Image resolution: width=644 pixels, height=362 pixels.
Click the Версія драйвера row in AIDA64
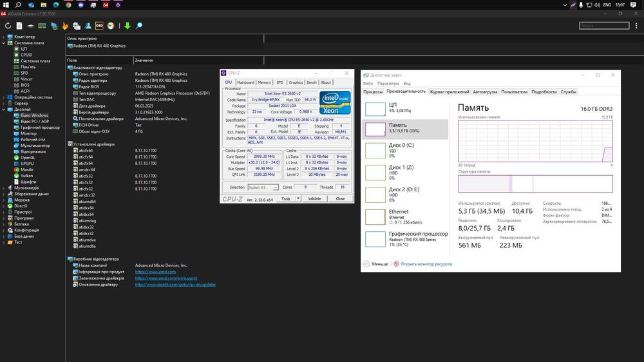[x=165, y=112]
